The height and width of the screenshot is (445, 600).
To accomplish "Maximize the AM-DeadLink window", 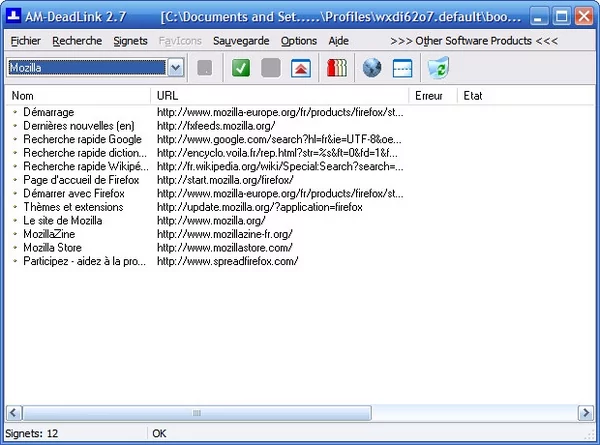I will click(561, 16).
